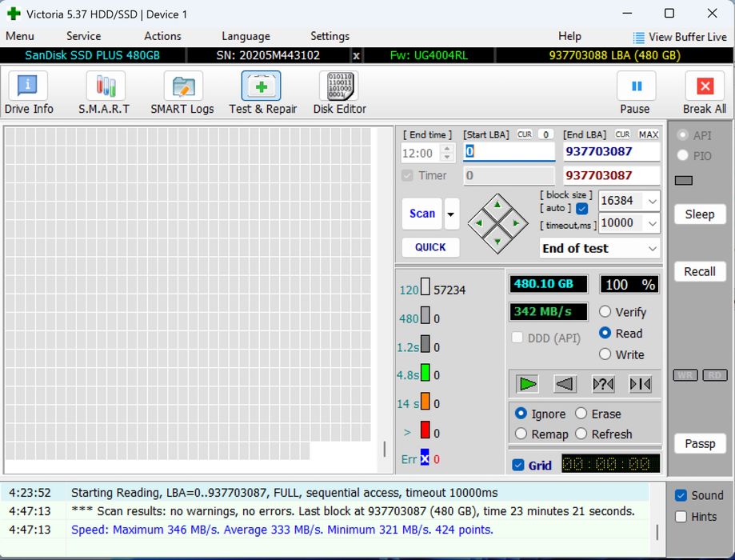
Task: Select the Test & Repair tool
Action: 262,93
